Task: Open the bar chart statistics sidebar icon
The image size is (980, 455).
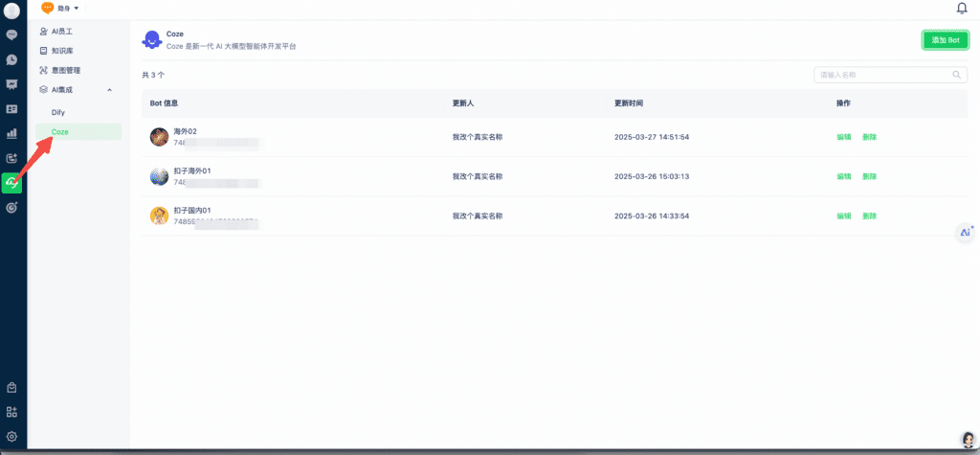Action: (x=11, y=133)
